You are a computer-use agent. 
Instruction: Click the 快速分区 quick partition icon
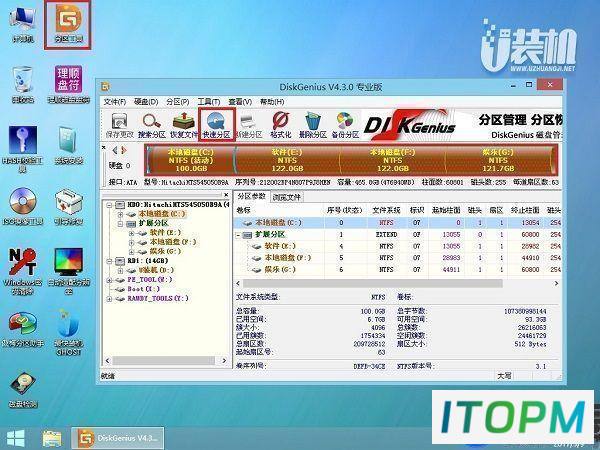pyautogui.click(x=217, y=125)
